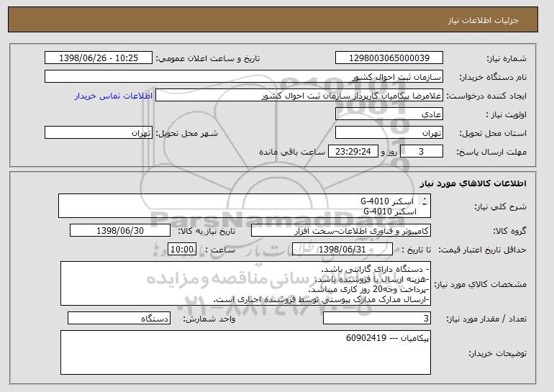Image resolution: width=554 pixels, height=392 pixels.
Task: Click the label شماره نیاز
Action: click(x=507, y=58)
